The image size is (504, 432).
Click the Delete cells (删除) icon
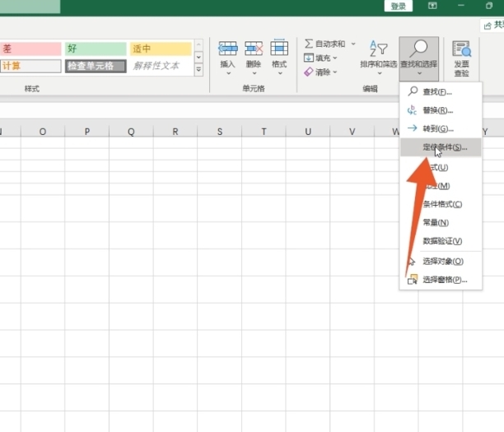click(x=254, y=49)
